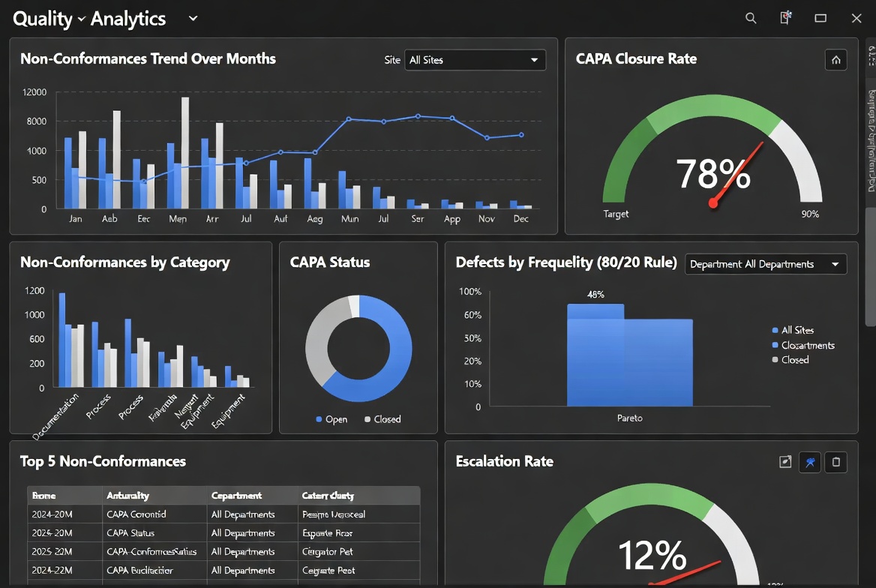Click the Target gauge label
The image size is (876, 588).
coord(616,214)
